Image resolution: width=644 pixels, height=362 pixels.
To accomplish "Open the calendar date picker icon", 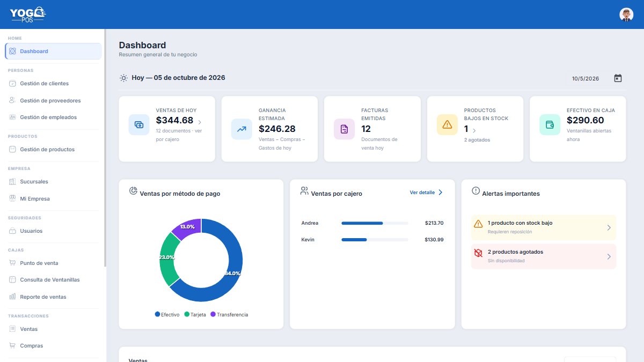I will (618, 78).
